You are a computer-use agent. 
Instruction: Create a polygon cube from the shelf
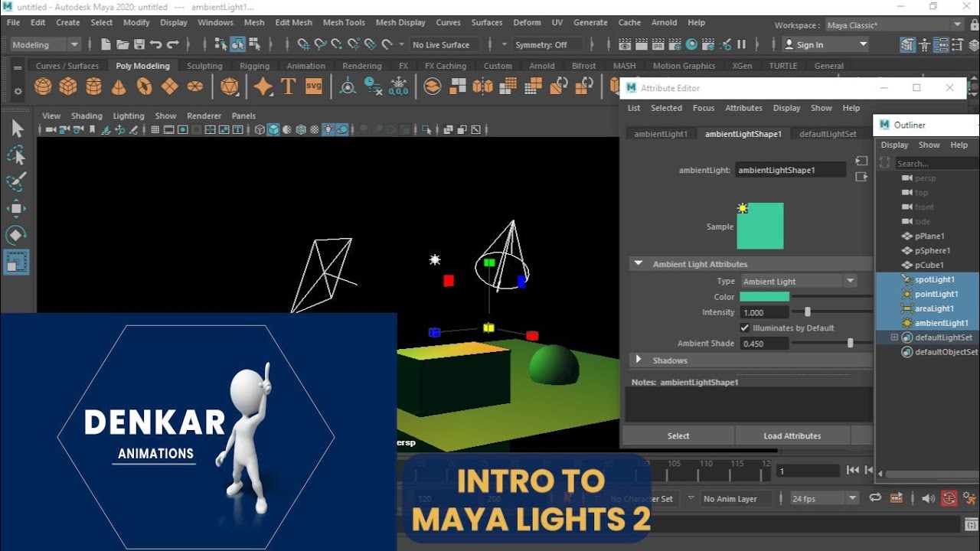(68, 86)
